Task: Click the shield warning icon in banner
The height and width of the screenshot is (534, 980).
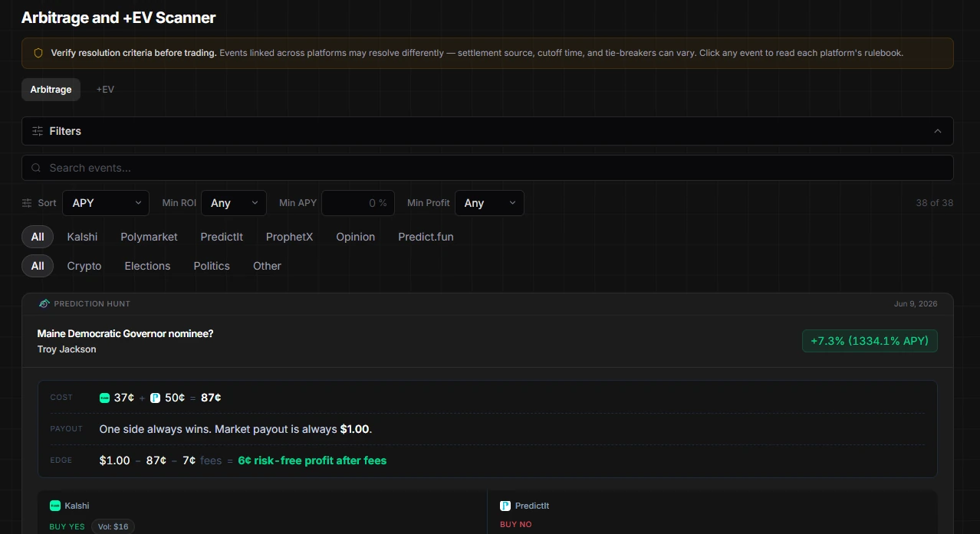Action: coord(38,54)
